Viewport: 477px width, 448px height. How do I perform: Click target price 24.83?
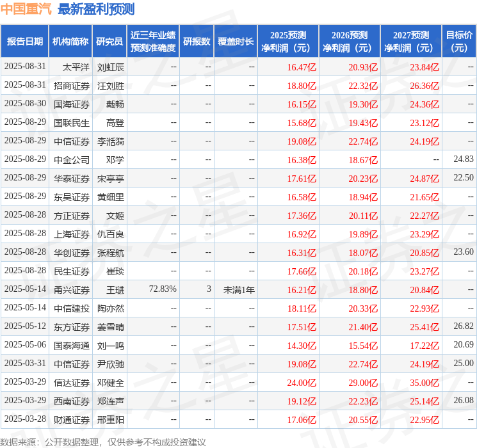464,159
